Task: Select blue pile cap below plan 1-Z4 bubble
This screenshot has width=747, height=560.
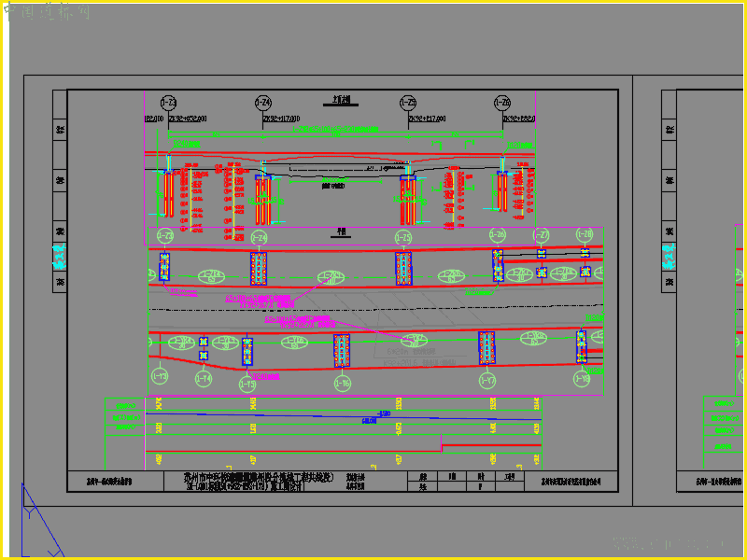Action: click(259, 269)
